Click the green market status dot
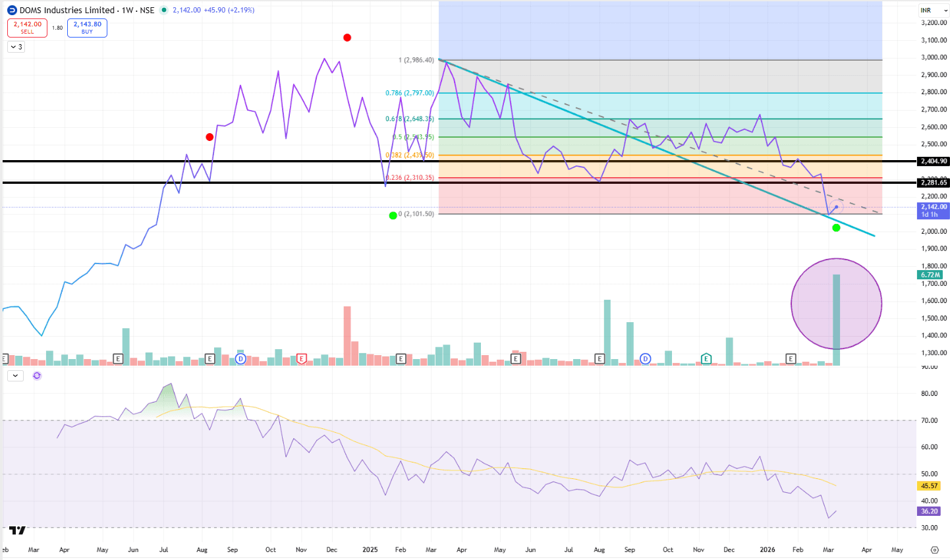This screenshot has height=560, width=950. (164, 10)
